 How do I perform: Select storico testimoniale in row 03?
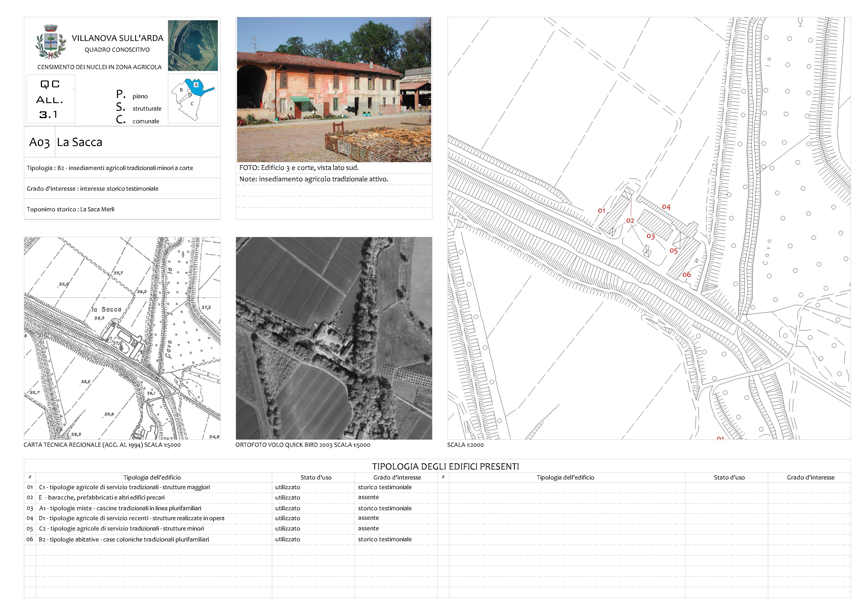click(385, 508)
